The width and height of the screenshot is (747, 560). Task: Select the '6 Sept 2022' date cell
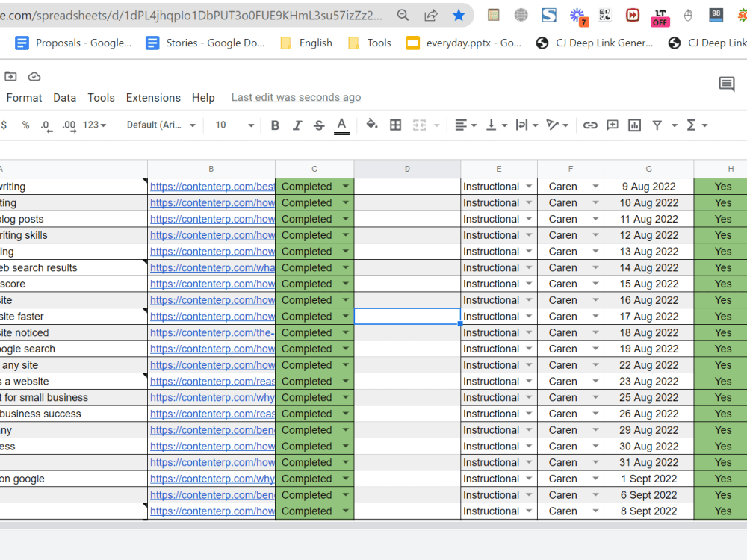tap(649, 495)
